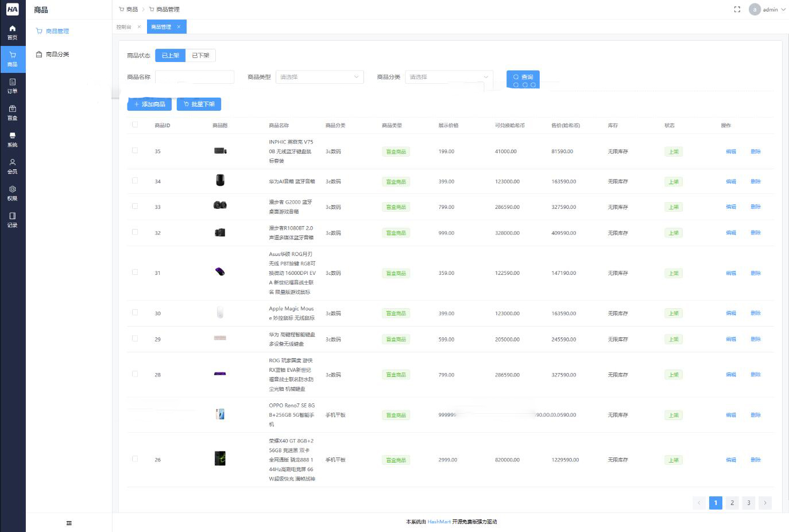
Task: Click the 添加商品 button
Action: (x=149, y=104)
